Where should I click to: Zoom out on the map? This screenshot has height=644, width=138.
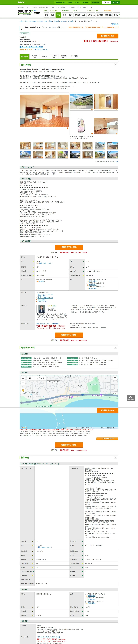tap(23, 383)
